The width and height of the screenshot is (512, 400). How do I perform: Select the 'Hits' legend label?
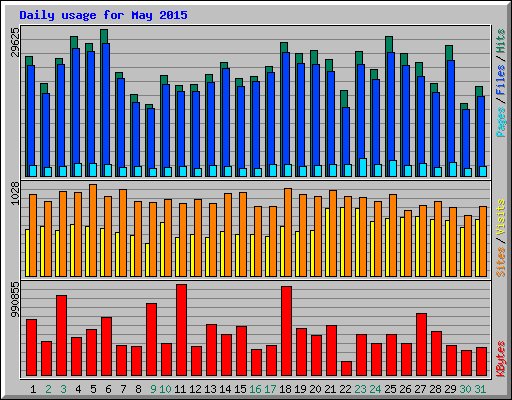[x=501, y=41]
